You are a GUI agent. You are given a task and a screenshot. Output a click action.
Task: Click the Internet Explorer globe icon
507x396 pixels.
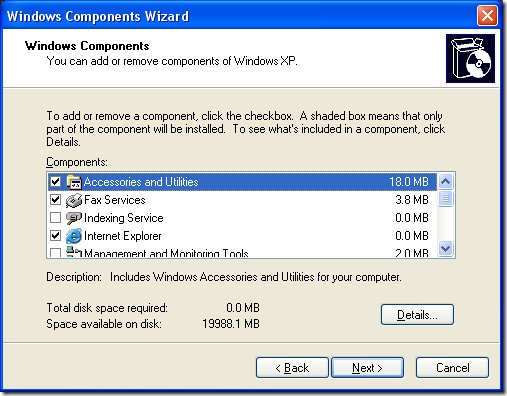pos(74,236)
